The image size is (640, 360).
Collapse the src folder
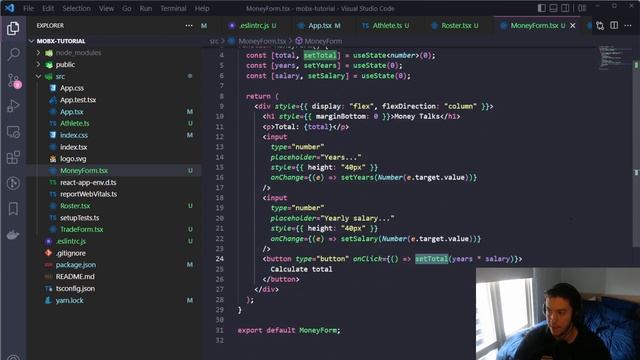point(38,76)
